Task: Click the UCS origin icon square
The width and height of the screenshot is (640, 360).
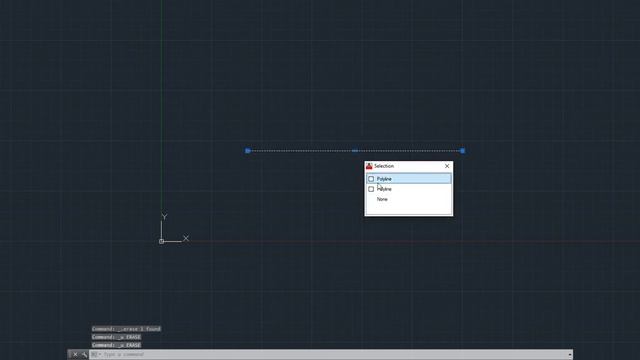Action: (161, 241)
